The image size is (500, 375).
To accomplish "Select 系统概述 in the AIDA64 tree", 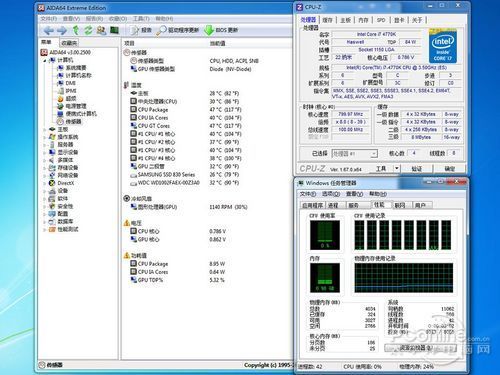I will click(x=72, y=68).
